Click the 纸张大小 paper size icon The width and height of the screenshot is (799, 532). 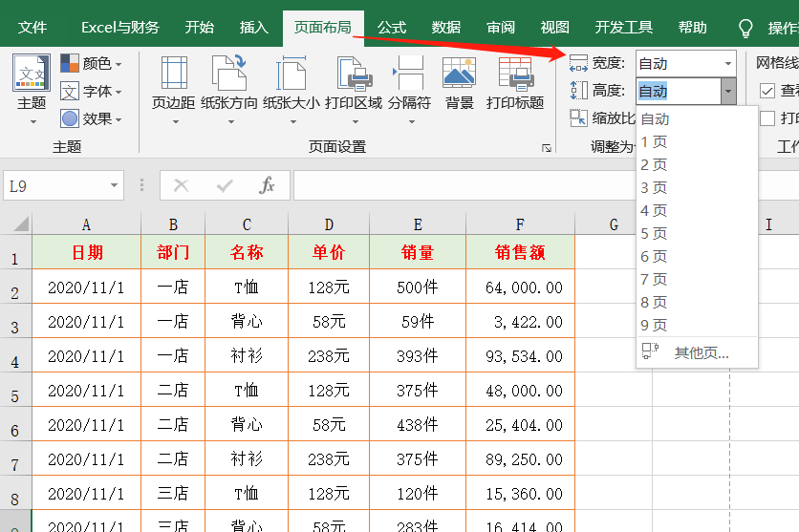tap(291, 74)
